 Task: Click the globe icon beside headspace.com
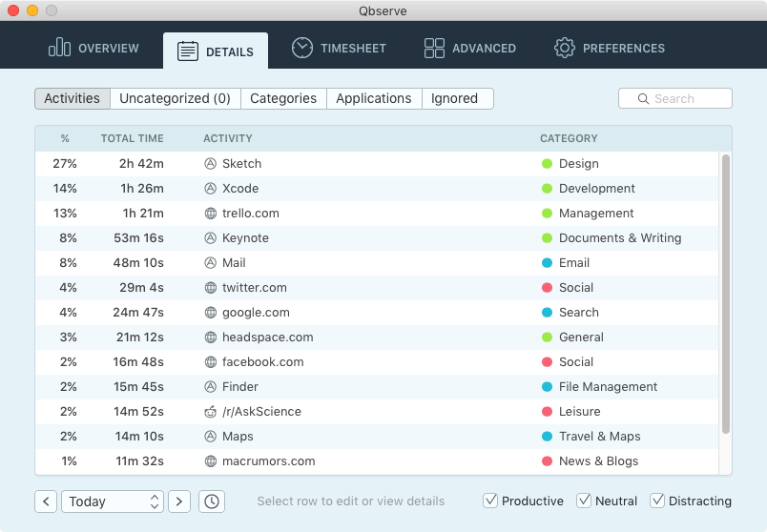(210, 338)
